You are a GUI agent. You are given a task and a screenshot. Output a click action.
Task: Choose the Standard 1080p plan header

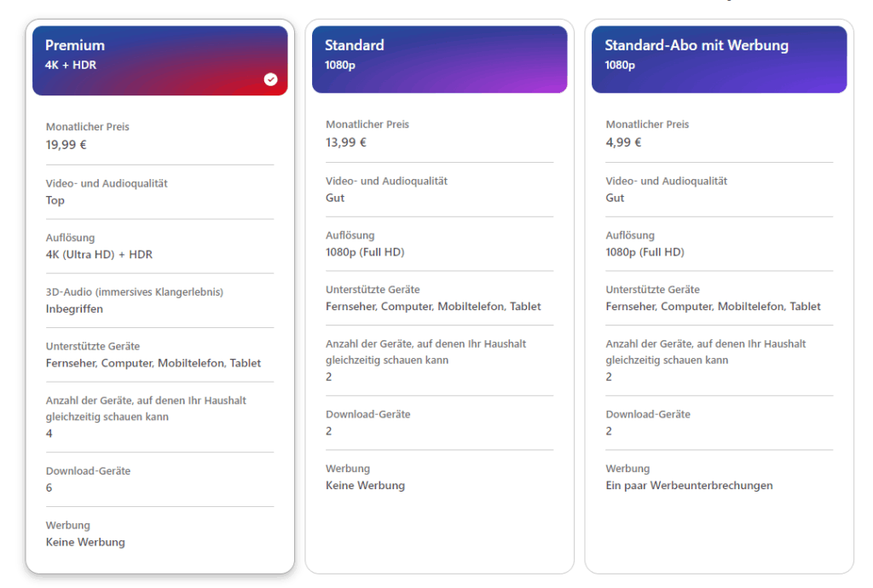click(x=439, y=59)
